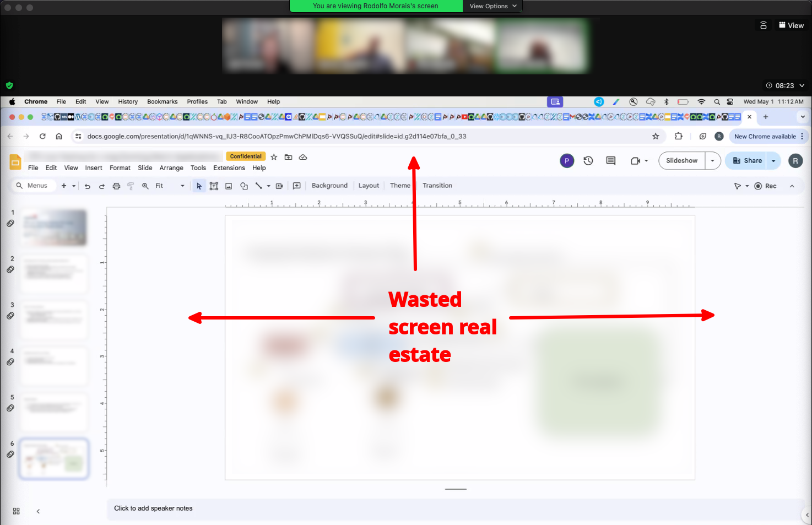Click the Background button

pos(329,186)
